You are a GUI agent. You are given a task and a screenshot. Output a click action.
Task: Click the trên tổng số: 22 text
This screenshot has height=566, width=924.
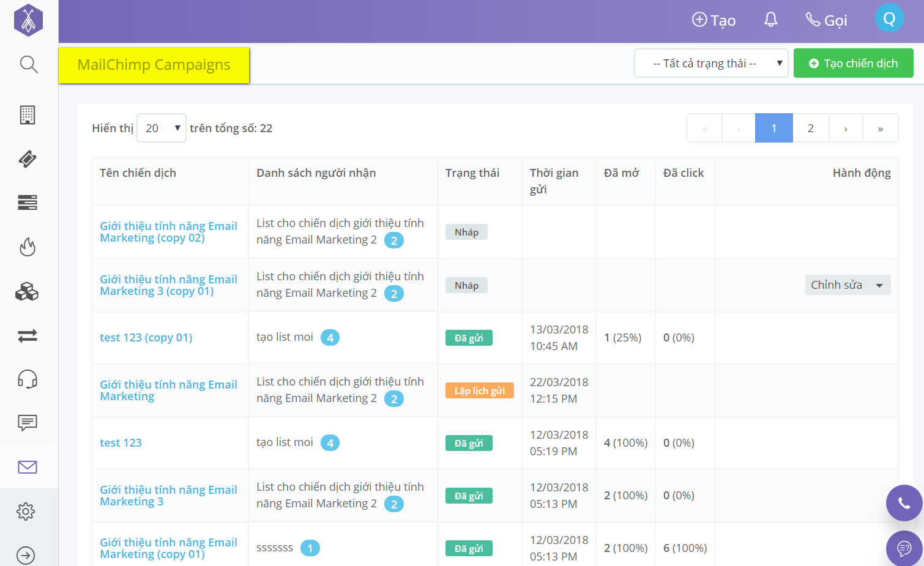click(231, 128)
